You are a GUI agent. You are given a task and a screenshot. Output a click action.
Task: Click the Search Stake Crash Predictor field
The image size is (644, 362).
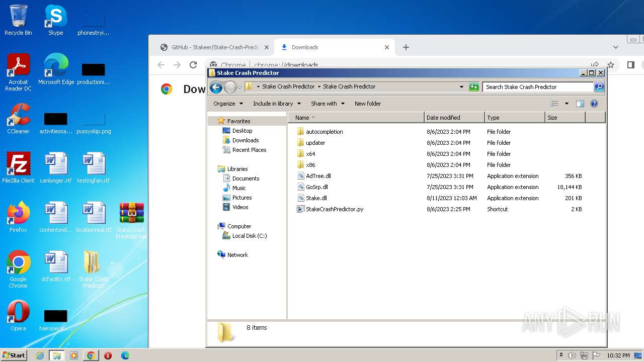click(538, 87)
